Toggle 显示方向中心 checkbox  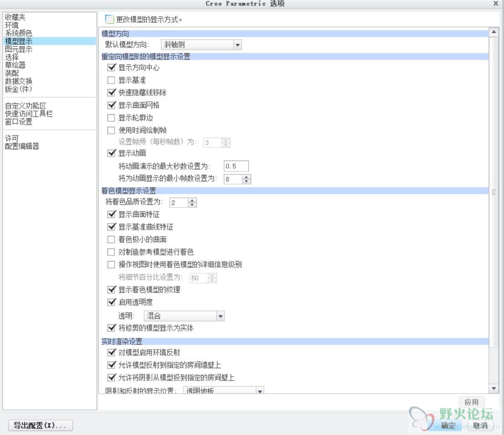(x=111, y=68)
